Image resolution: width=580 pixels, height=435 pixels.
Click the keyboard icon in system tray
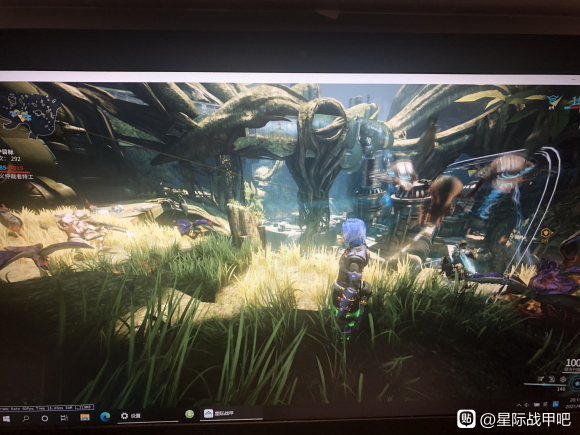(x=537, y=405)
